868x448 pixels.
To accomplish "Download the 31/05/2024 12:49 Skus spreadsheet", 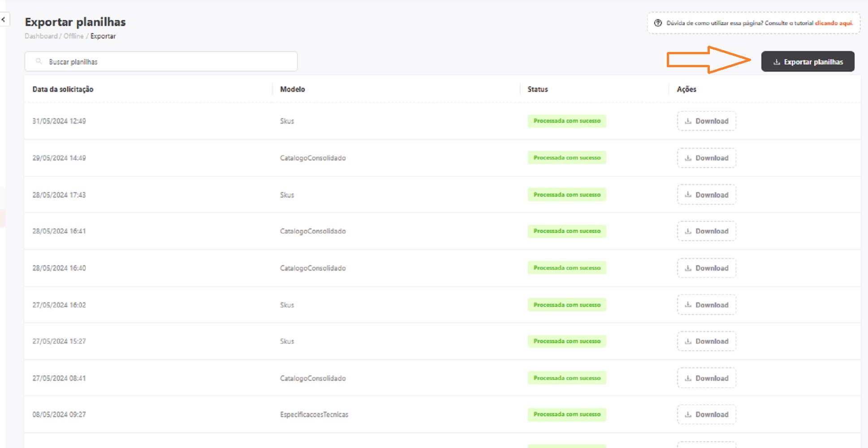I will pyautogui.click(x=706, y=121).
